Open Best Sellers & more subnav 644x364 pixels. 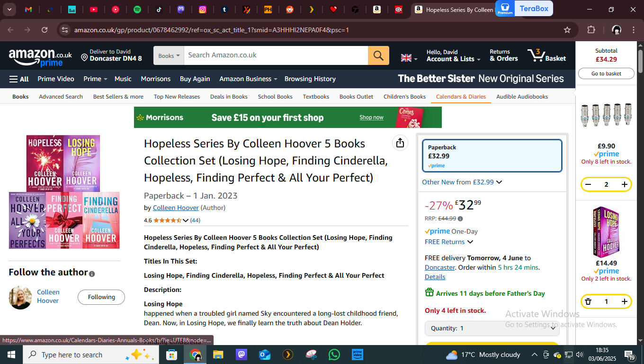118,96
